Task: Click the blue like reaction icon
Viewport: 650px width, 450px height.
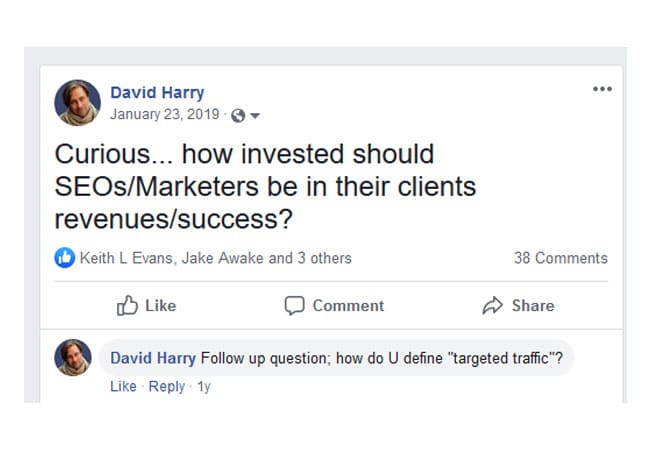Action: click(65, 258)
